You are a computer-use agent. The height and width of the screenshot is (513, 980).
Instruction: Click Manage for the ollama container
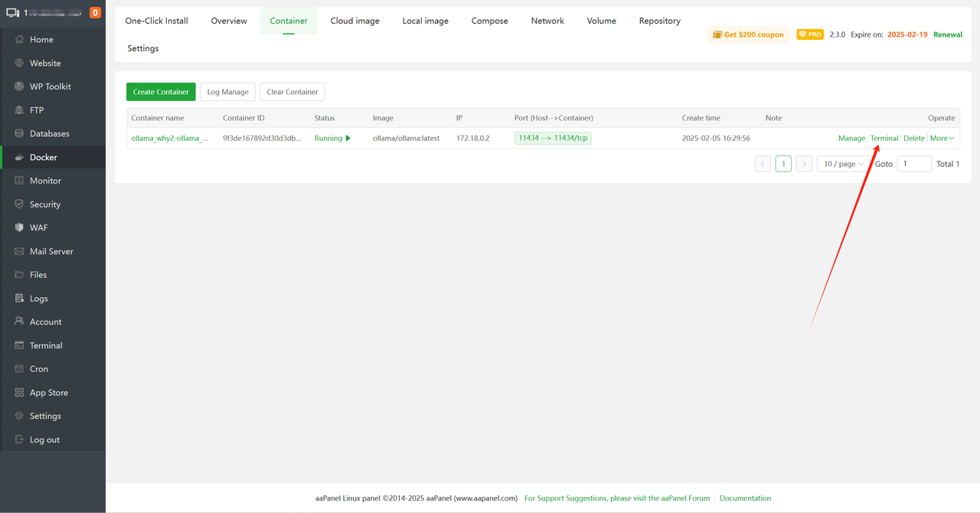(851, 139)
